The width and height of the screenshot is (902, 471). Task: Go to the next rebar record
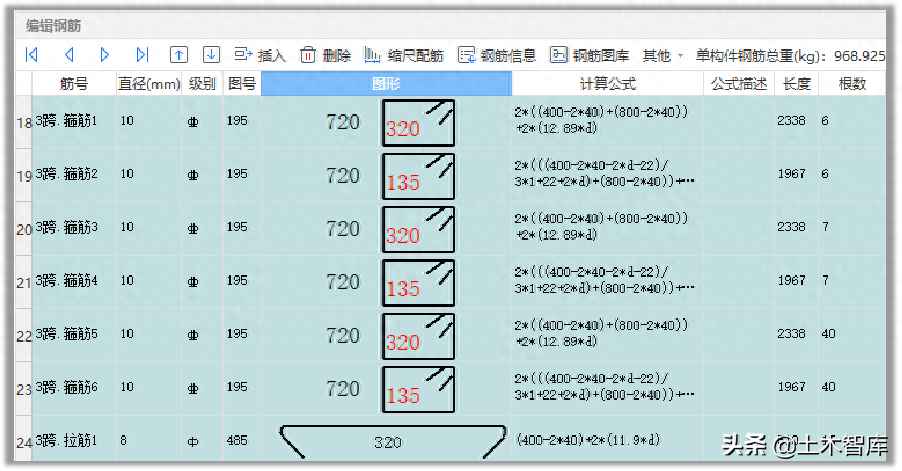pos(105,55)
